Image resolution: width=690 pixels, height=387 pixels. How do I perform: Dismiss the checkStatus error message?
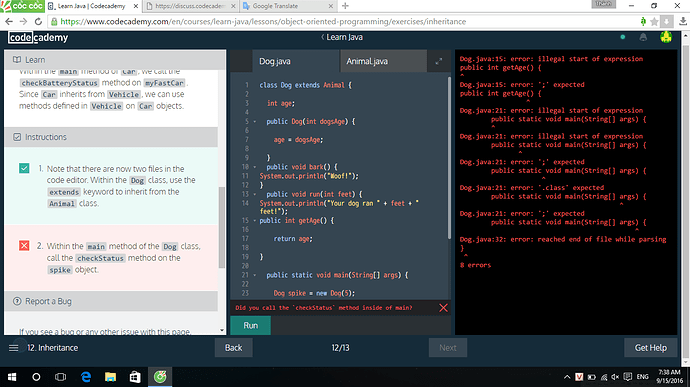(x=443, y=308)
